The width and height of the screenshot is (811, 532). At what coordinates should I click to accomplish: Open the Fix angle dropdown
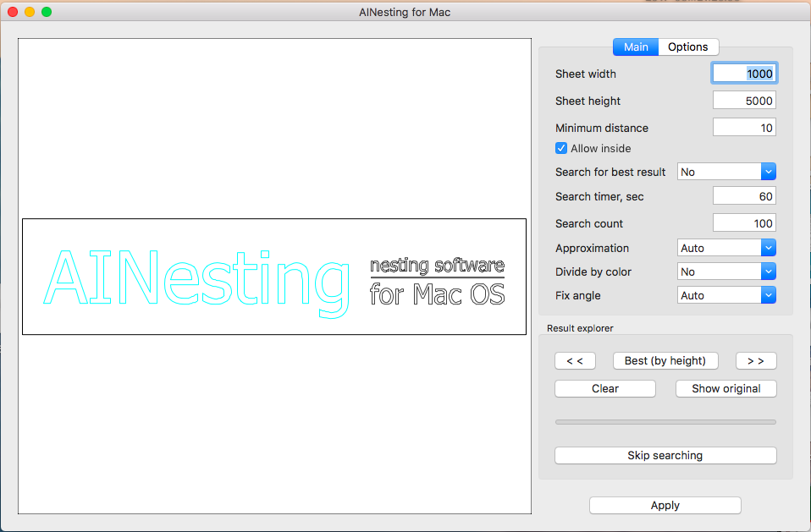pyautogui.click(x=726, y=295)
